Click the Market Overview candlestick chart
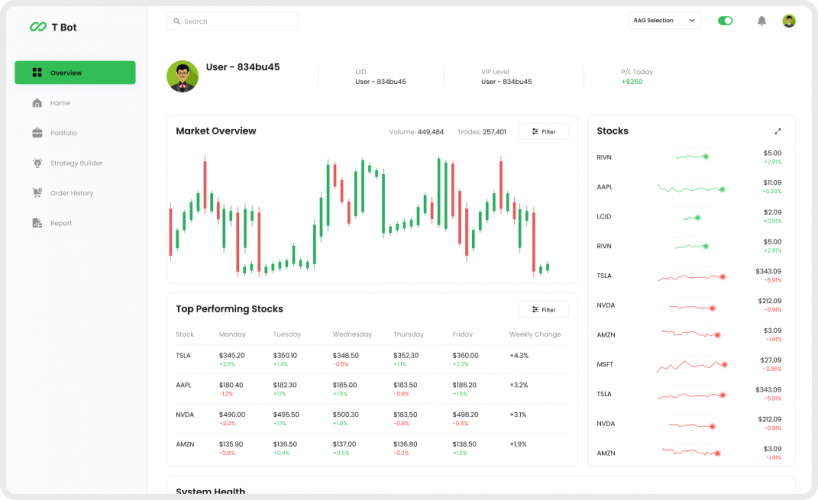 [359, 215]
